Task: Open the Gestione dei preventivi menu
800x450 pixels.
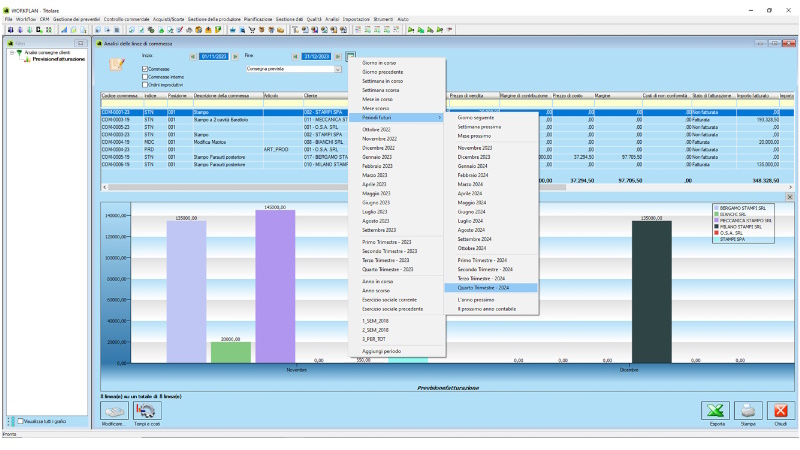Action: pyautogui.click(x=77, y=19)
